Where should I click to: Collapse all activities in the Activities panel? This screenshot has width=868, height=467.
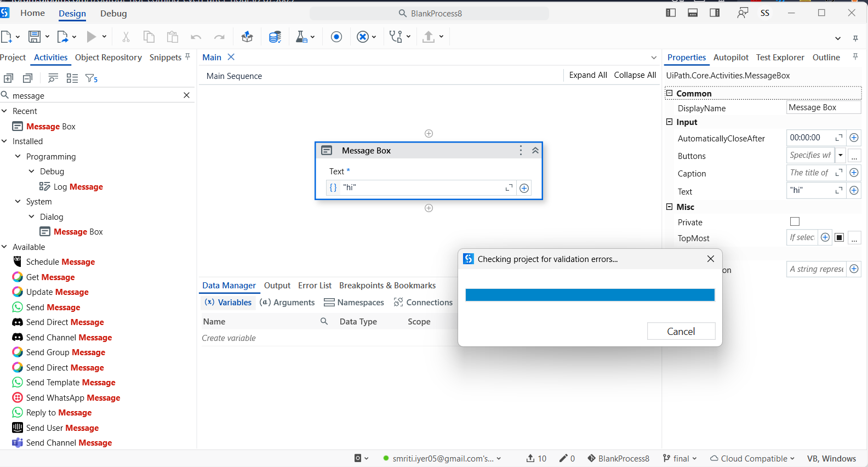[x=27, y=78]
